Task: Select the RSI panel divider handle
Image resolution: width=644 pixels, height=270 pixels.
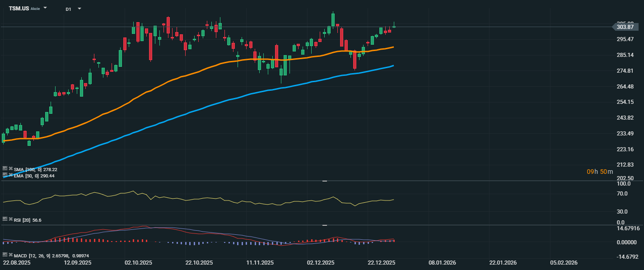Action: 324,181
